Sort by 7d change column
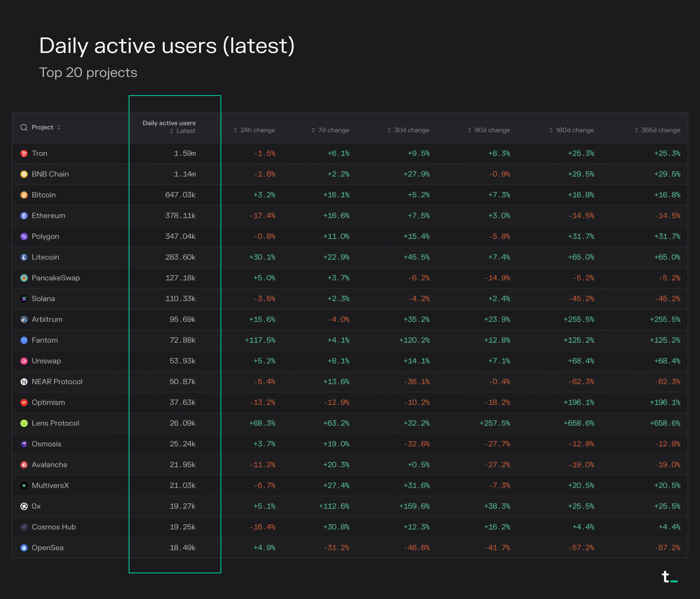This screenshot has width=700, height=599. click(x=330, y=130)
